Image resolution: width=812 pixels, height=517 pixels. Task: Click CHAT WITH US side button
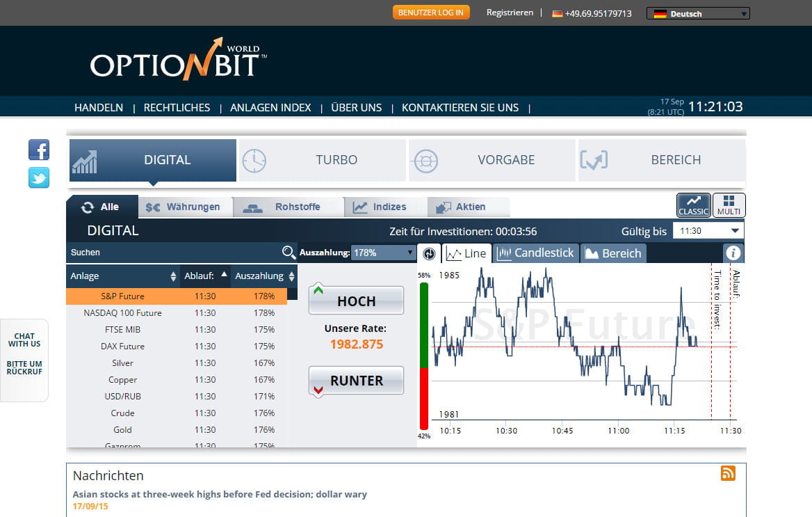click(x=24, y=340)
